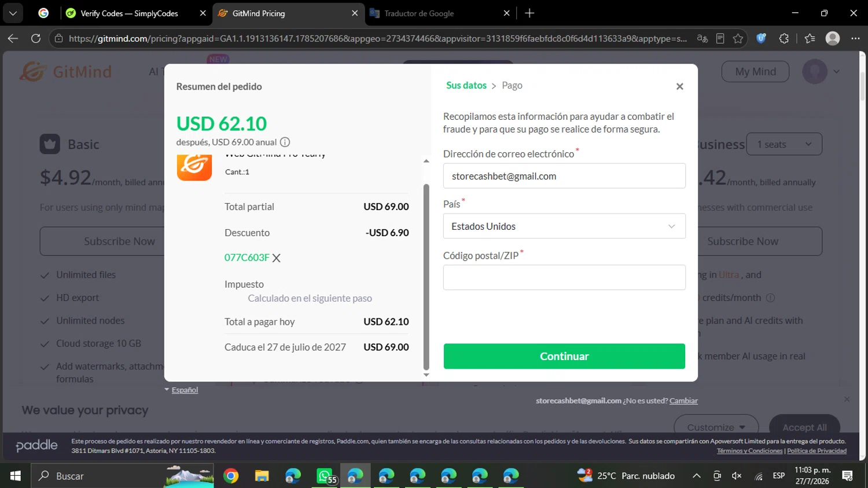Click the GitMind logo in the page header

pos(65,72)
